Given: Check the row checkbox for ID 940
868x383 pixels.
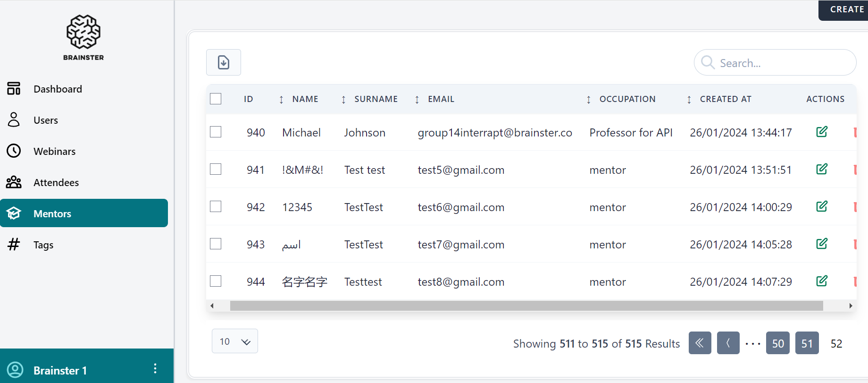Looking at the screenshot, I should (x=216, y=132).
